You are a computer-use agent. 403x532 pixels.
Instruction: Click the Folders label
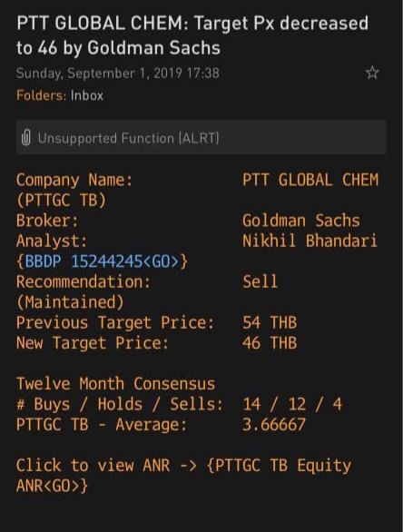point(42,95)
